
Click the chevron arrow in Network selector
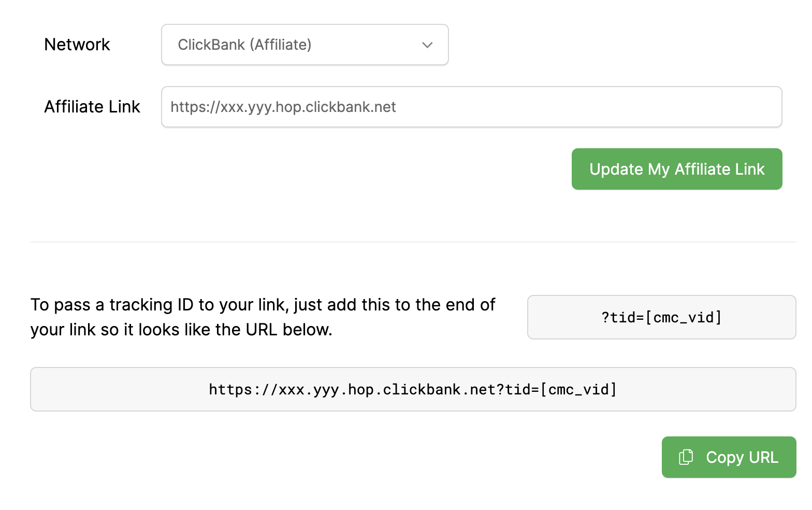[427, 45]
